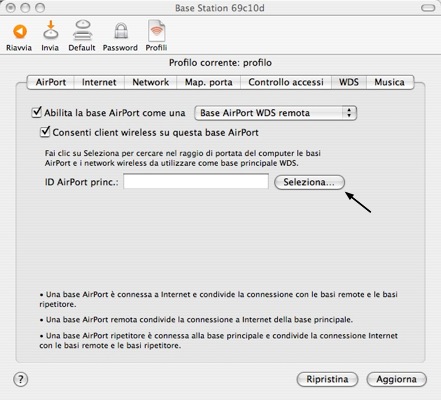
Task: Toggle Consenti client wireless checkbox
Action: (x=45, y=132)
